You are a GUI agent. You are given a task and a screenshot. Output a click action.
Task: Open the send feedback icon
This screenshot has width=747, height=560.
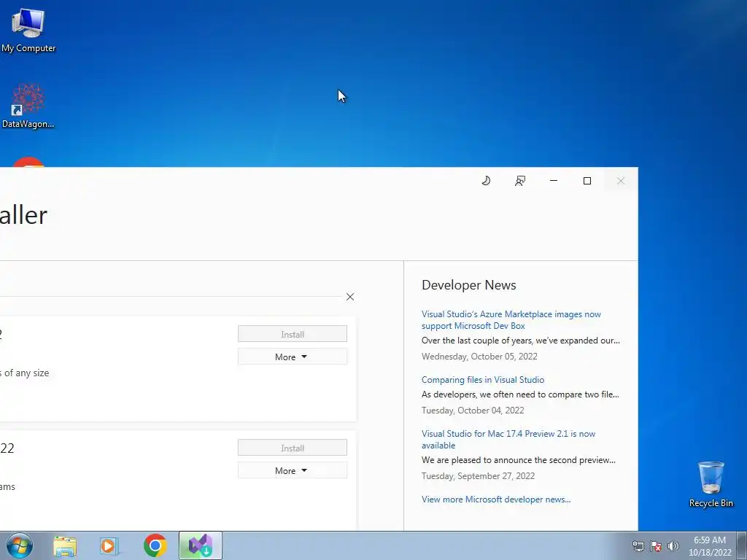tap(519, 181)
